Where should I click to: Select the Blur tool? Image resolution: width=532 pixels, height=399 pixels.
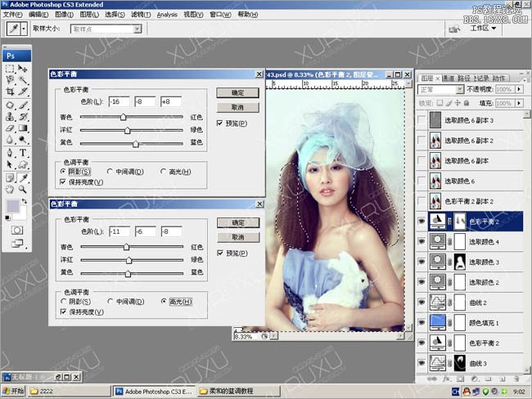[10, 140]
